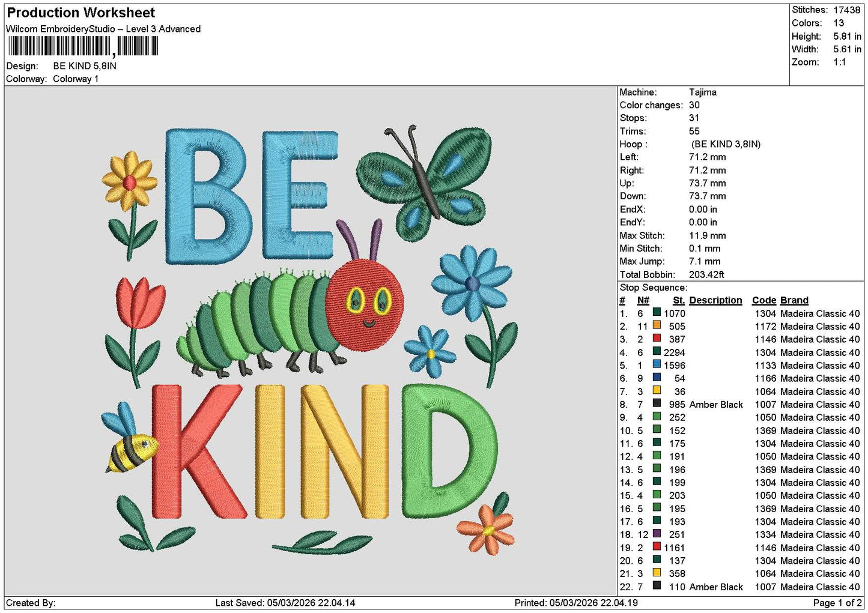Click the Colors count '13'
868x613 pixels.
[x=839, y=23]
